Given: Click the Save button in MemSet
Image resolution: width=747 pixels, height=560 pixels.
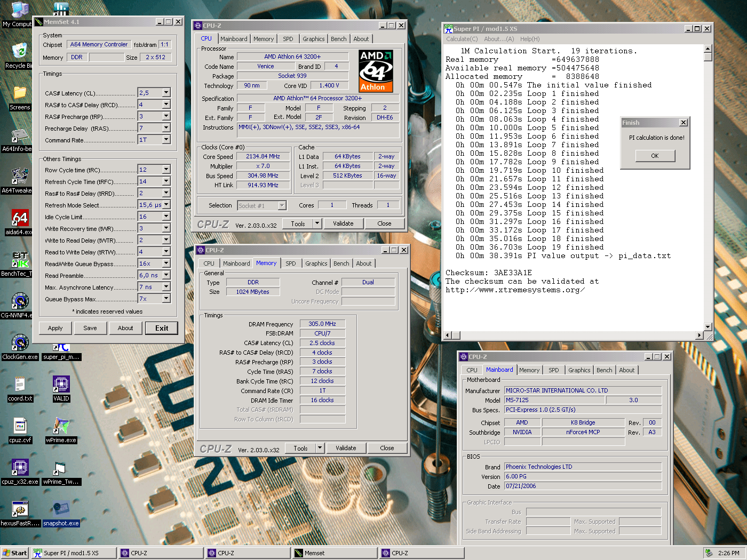Looking at the screenshot, I should tap(90, 328).
